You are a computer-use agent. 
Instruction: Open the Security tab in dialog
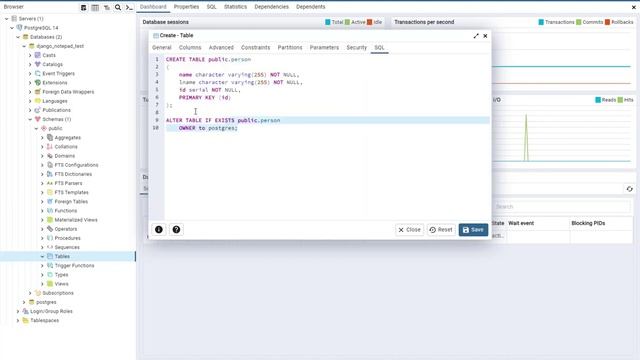click(x=357, y=48)
